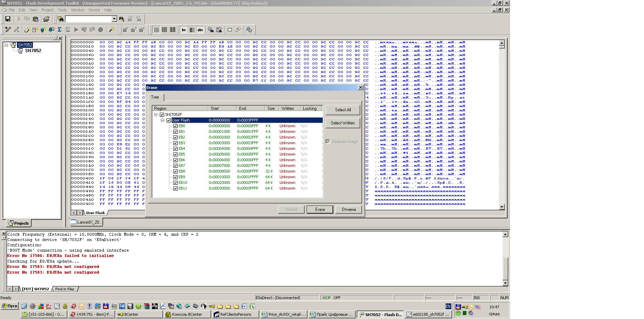Uncheck the SH/7052F device checkbox

coord(162,114)
